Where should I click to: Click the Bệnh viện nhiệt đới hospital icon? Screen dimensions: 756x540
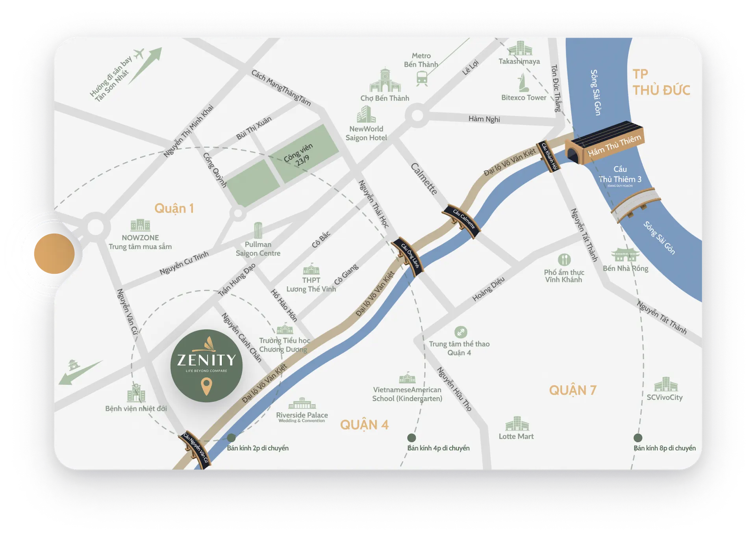(x=136, y=392)
